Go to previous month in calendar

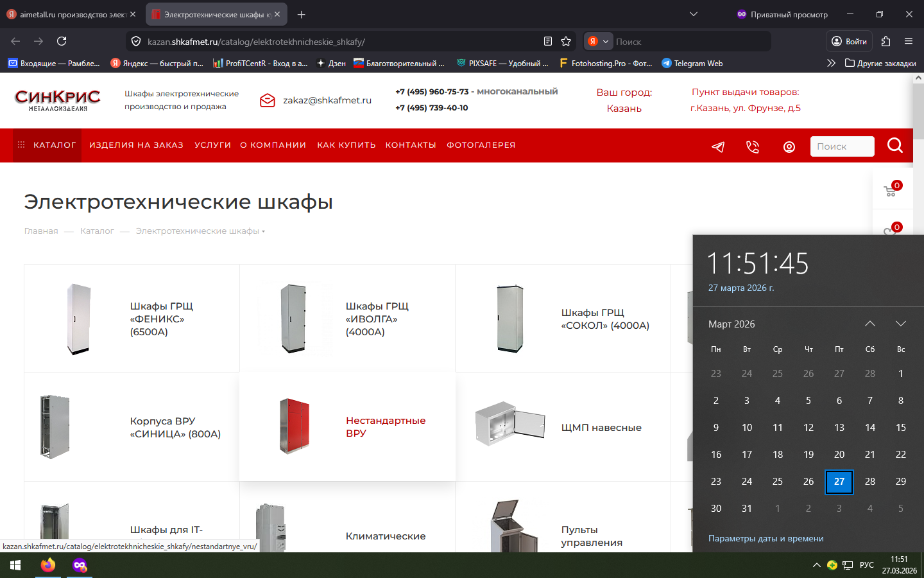[x=870, y=324]
